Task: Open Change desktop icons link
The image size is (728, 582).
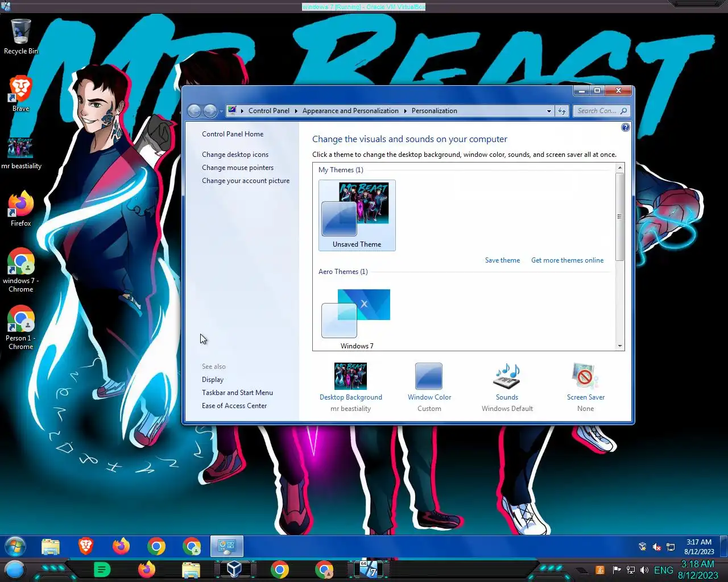Action: (235, 155)
